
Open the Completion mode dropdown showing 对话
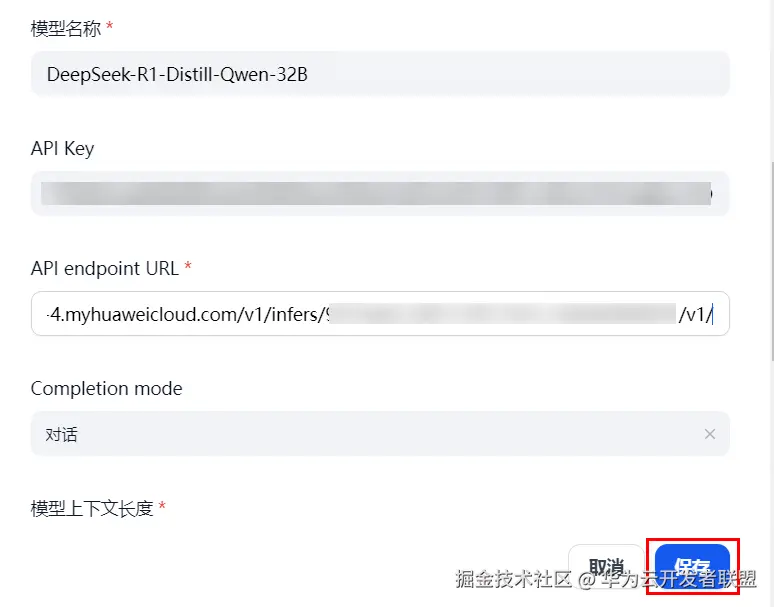[x=380, y=434]
